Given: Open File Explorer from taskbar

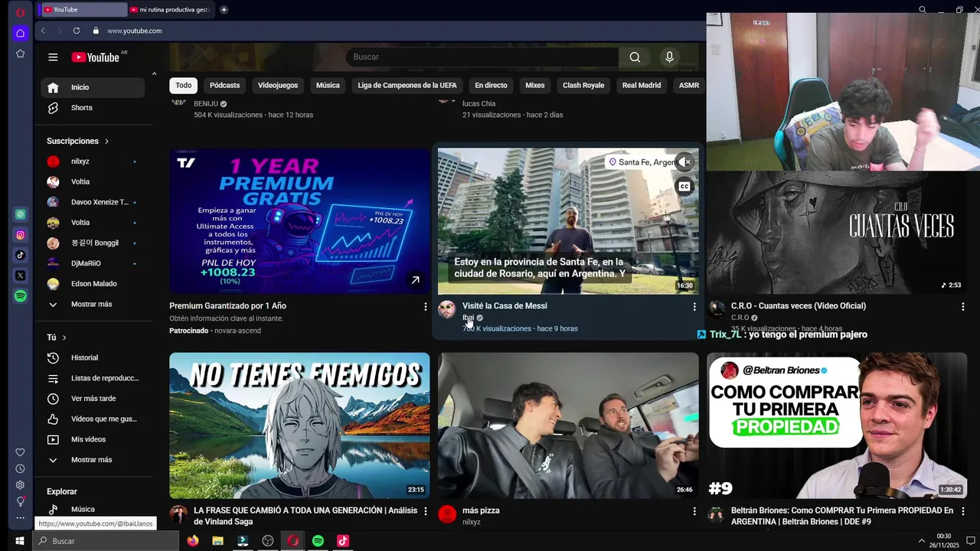Looking at the screenshot, I should tap(217, 541).
